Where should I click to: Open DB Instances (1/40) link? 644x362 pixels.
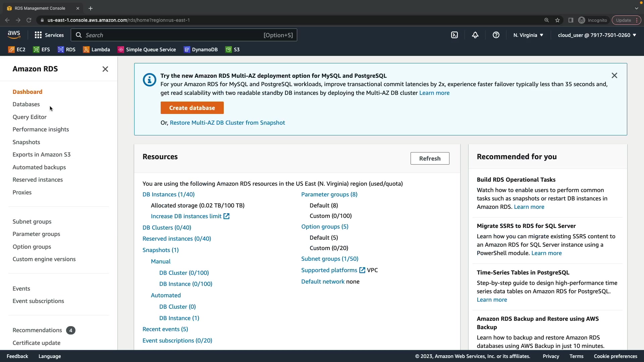168,194
